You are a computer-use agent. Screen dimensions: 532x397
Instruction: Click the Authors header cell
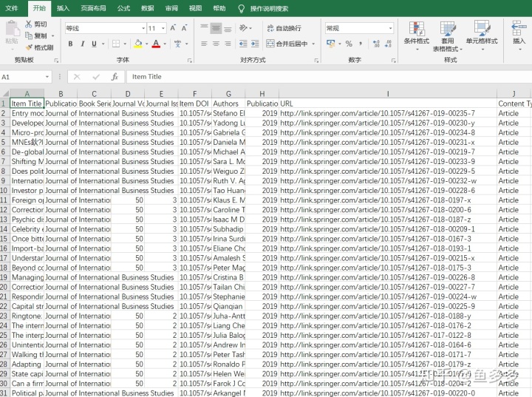pos(228,104)
